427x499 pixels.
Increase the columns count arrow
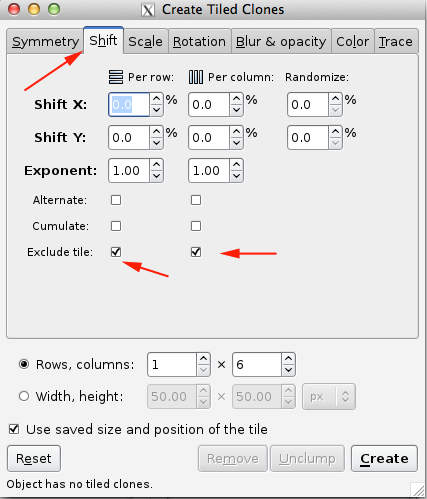pos(288,358)
